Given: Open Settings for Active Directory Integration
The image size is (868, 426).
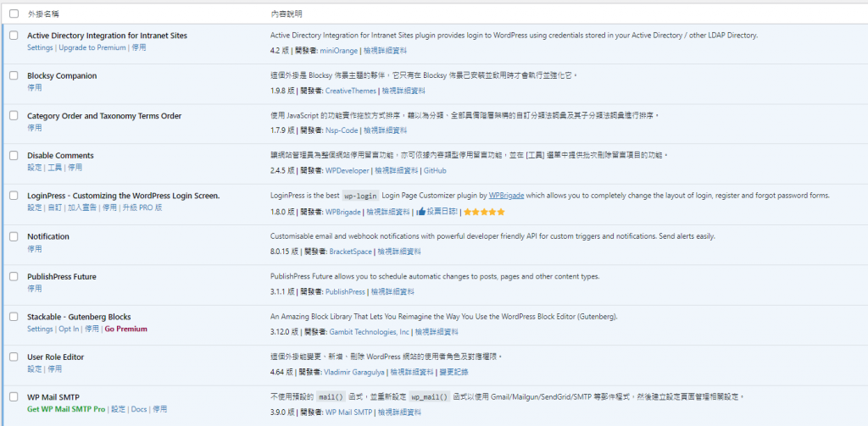Looking at the screenshot, I should (40, 47).
